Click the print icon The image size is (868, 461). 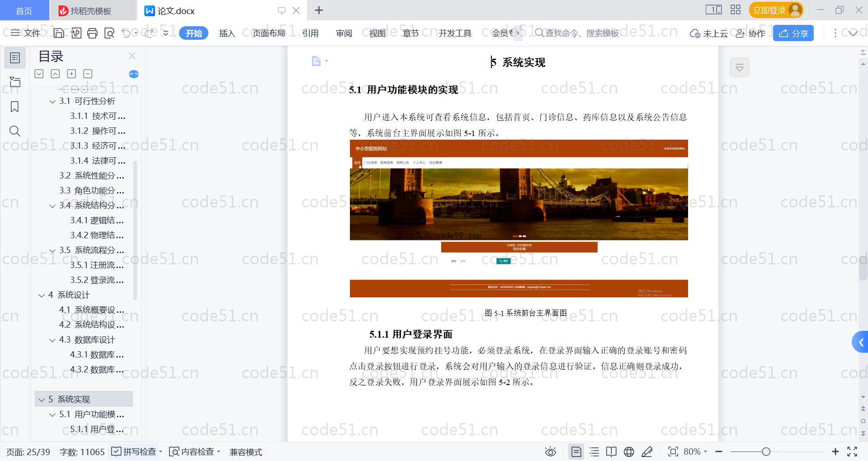[x=92, y=33]
